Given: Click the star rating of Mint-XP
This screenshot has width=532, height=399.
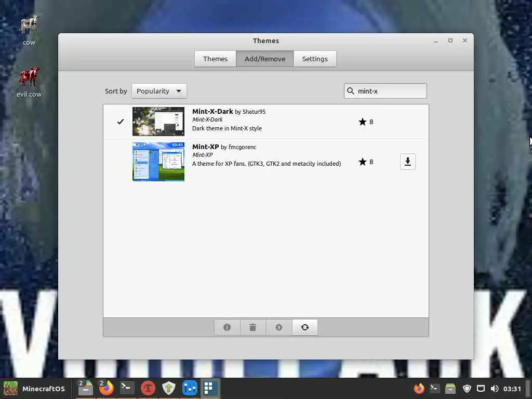Looking at the screenshot, I should (x=366, y=162).
